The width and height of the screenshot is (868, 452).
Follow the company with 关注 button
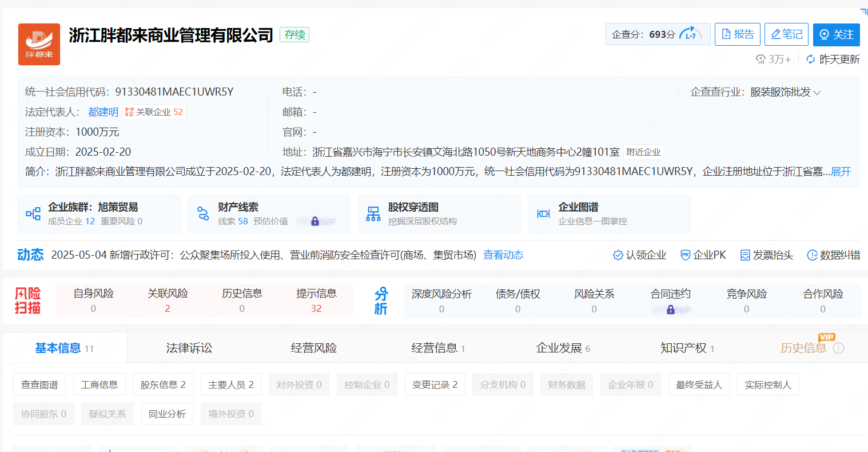[x=837, y=34]
